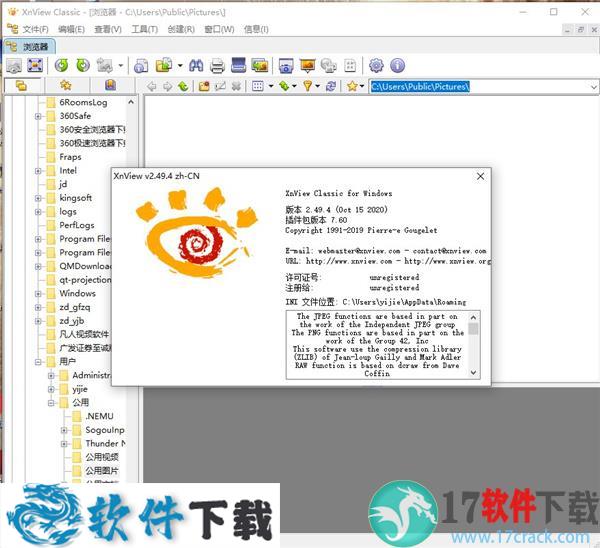Rotate image left with green arrow icon
The width and height of the screenshot is (600, 548).
coord(62,65)
